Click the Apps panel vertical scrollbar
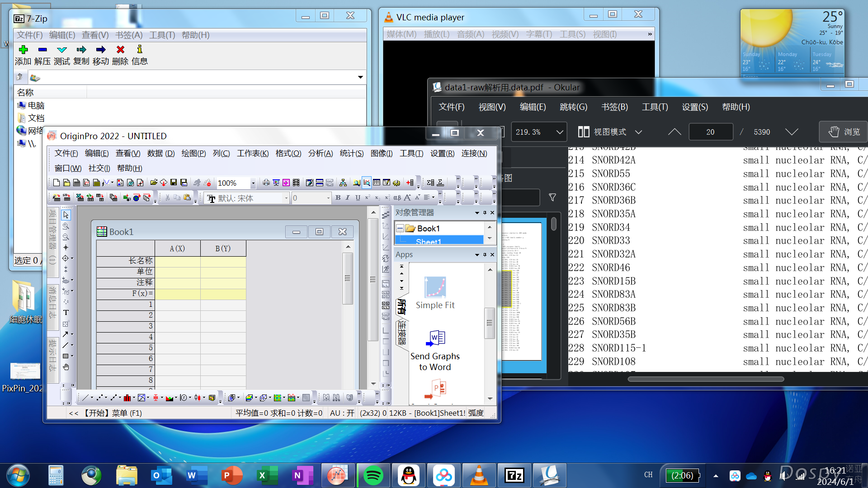 click(489, 323)
